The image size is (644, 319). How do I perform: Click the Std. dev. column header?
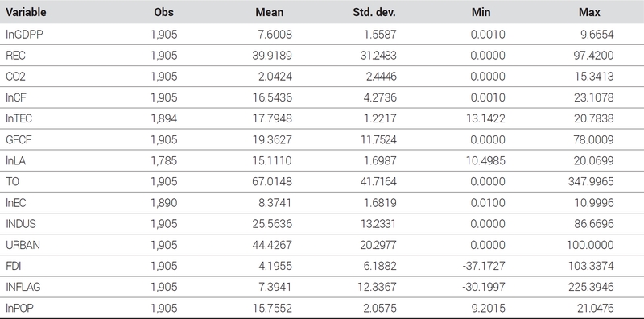[374, 12]
